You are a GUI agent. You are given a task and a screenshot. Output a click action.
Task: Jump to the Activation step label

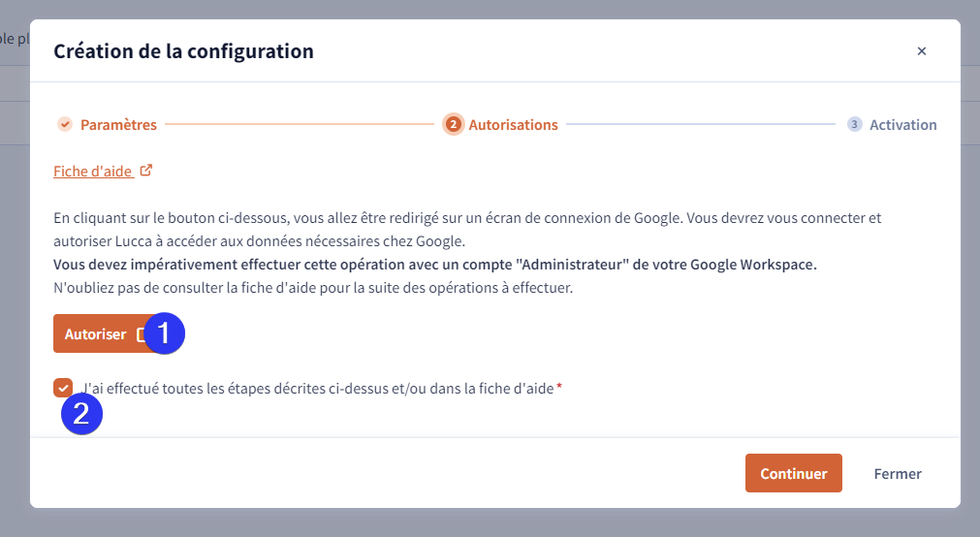click(903, 125)
